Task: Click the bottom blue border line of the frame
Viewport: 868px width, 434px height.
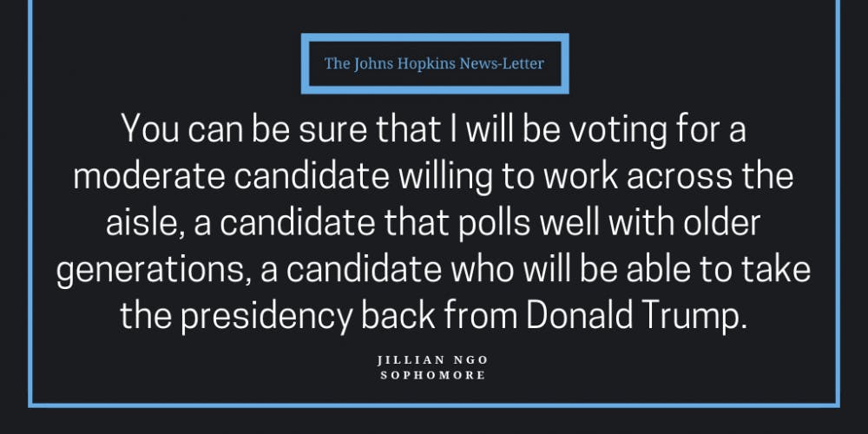Action: 434,405
